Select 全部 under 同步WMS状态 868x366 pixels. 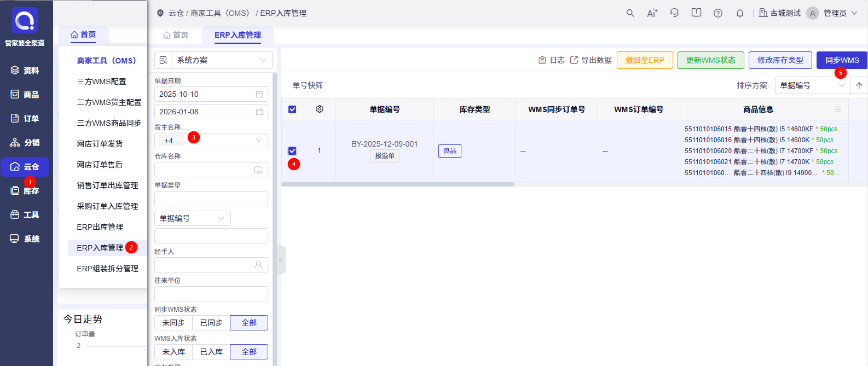(x=249, y=323)
